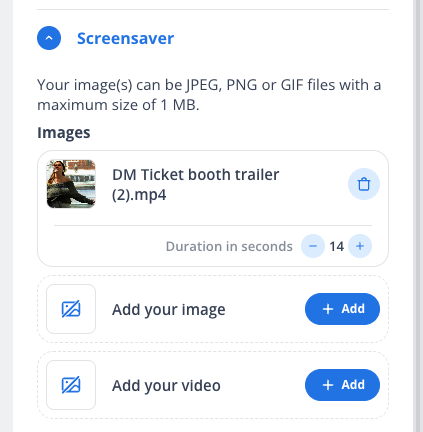This screenshot has width=423, height=432.
Task: Collapse the Screensaver section with chevron button
Action: (x=49, y=38)
